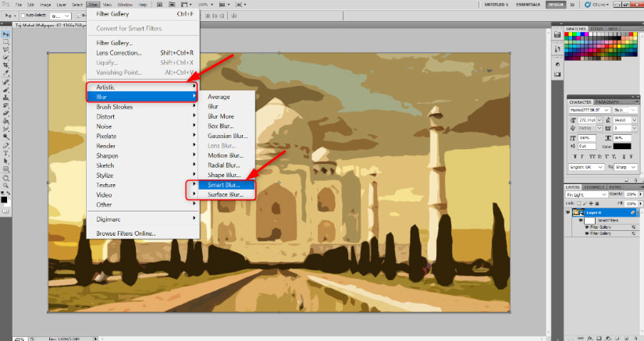Choose Surface Blur from the submenu
The width and height of the screenshot is (644, 341).
point(226,194)
